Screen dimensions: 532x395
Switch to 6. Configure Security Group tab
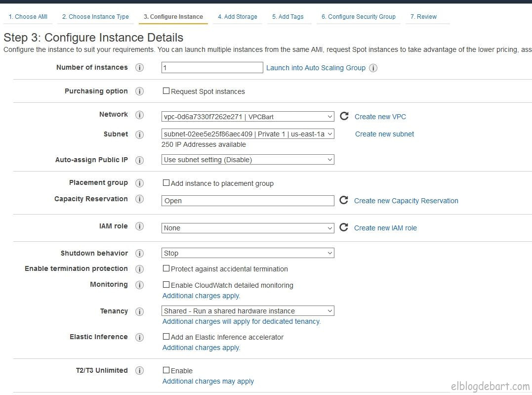tap(358, 17)
